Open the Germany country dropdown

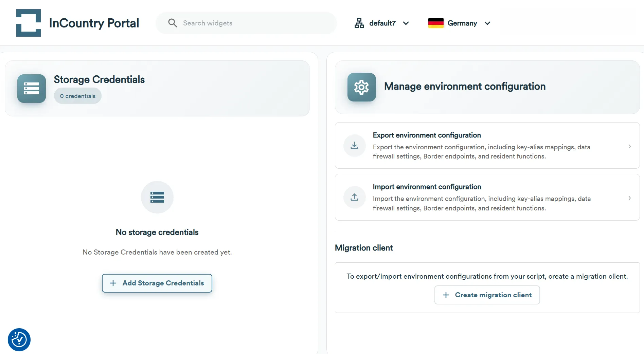tap(459, 23)
